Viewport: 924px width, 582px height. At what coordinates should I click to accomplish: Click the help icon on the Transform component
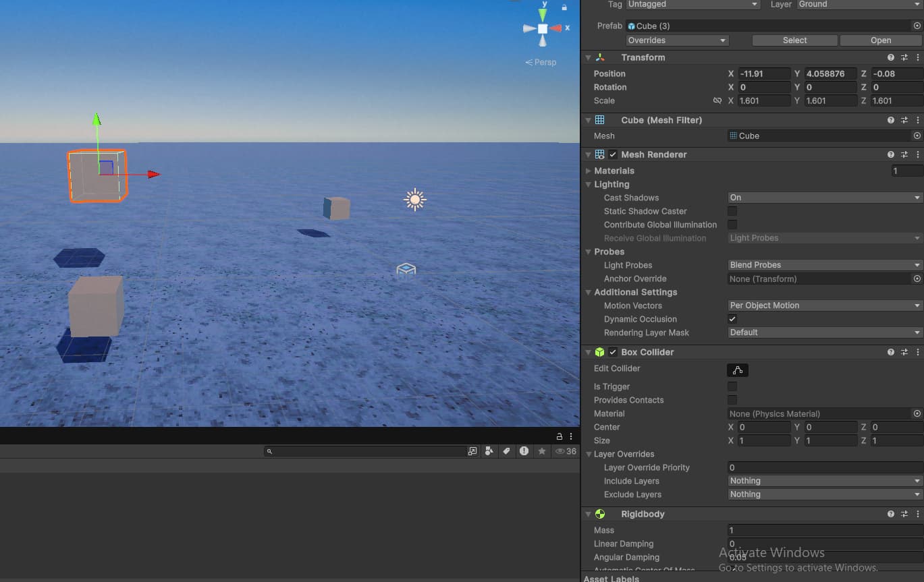[x=890, y=57]
